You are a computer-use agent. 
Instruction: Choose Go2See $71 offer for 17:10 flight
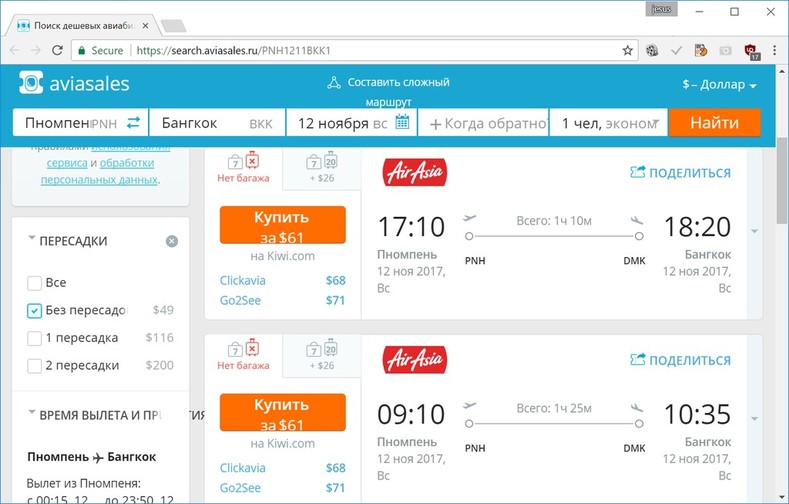click(x=283, y=301)
